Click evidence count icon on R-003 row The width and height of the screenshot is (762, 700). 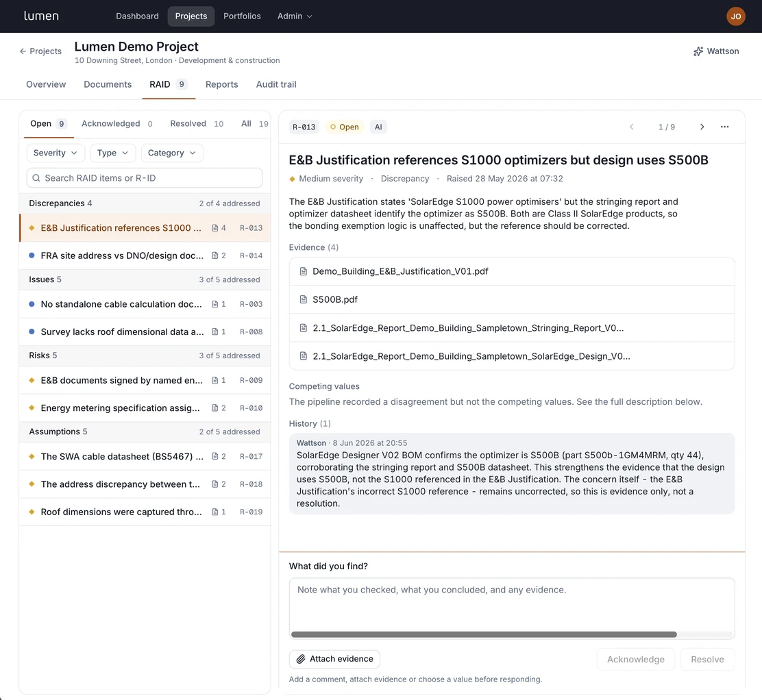(214, 304)
